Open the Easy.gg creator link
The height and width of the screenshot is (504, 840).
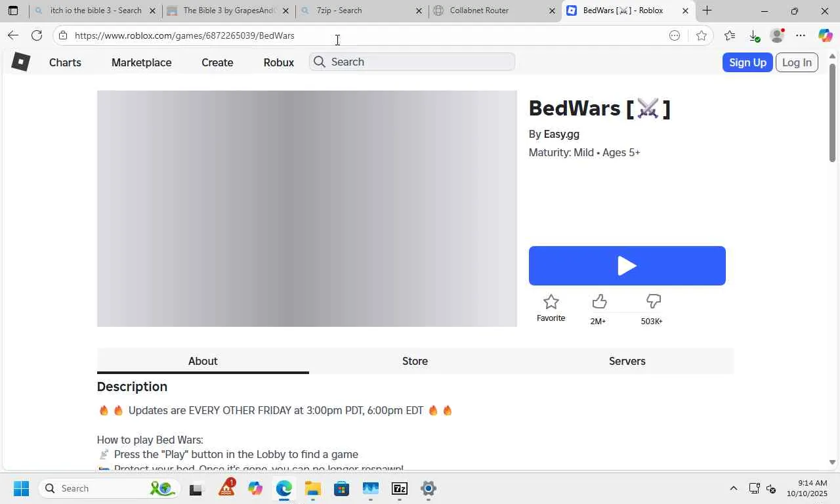[x=561, y=134]
